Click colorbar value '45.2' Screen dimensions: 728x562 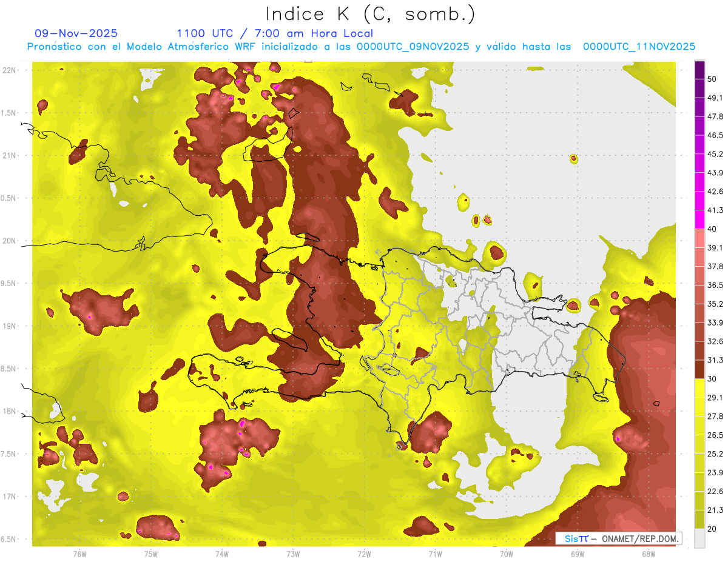coord(715,154)
